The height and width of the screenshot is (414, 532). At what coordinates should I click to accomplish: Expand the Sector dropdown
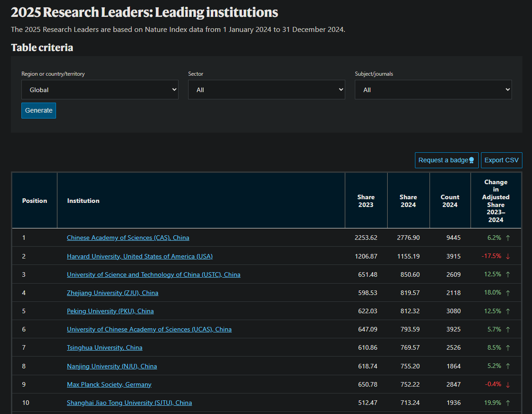[x=266, y=90]
